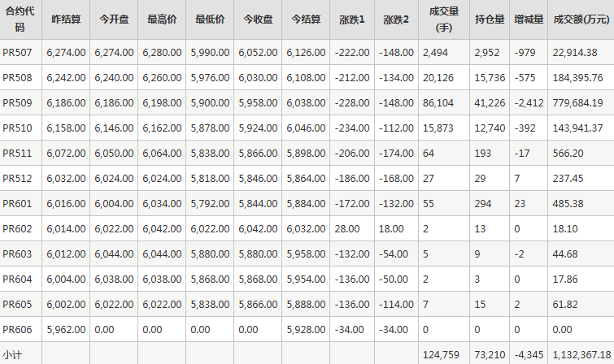Screen dimensions: 614x364
Task: Select the 今收盘 column header
Action: click(x=258, y=19)
